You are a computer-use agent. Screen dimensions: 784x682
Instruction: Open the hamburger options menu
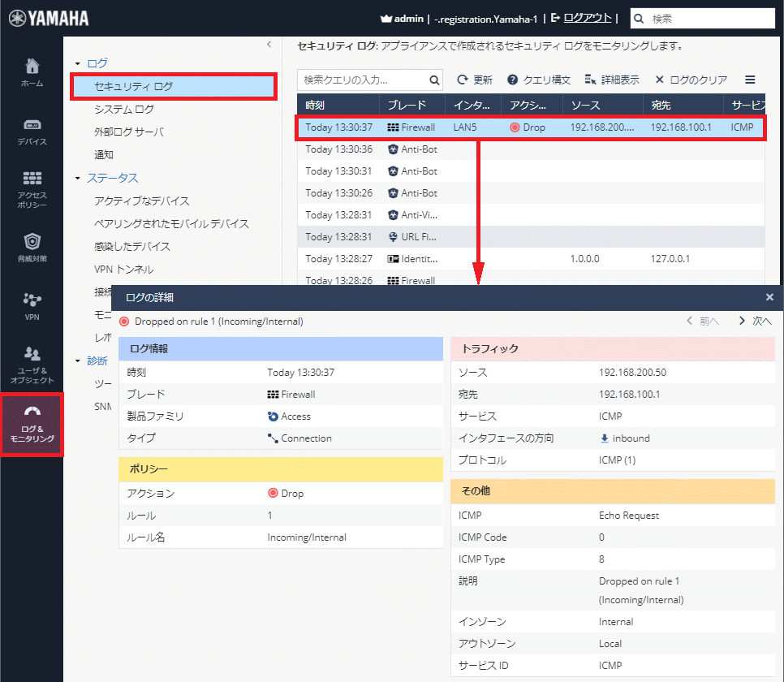[x=750, y=80]
